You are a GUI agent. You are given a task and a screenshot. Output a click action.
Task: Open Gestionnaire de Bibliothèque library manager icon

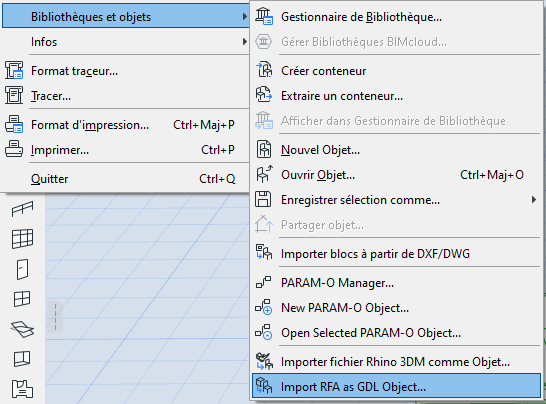(264, 17)
